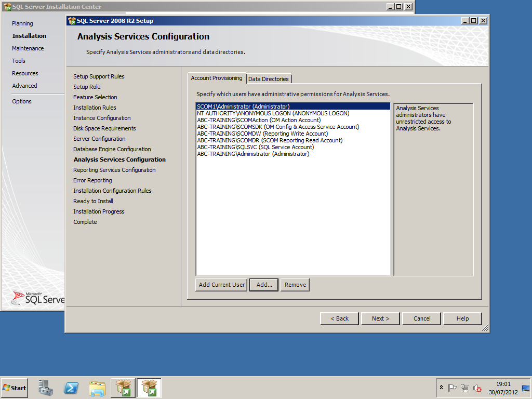Click Feature Selection step
The width and height of the screenshot is (532, 399).
pos(95,97)
